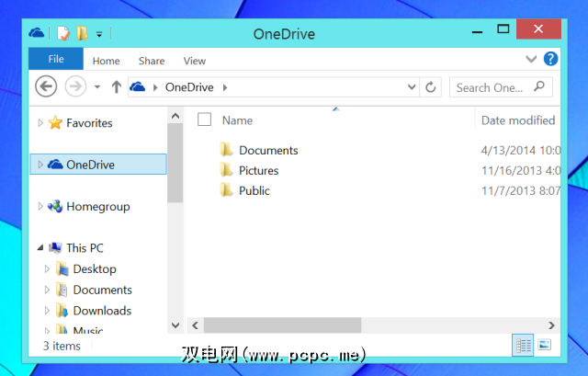This screenshot has height=376, width=588.
Task: Switch to the Share ribbon tab
Action: point(152,61)
